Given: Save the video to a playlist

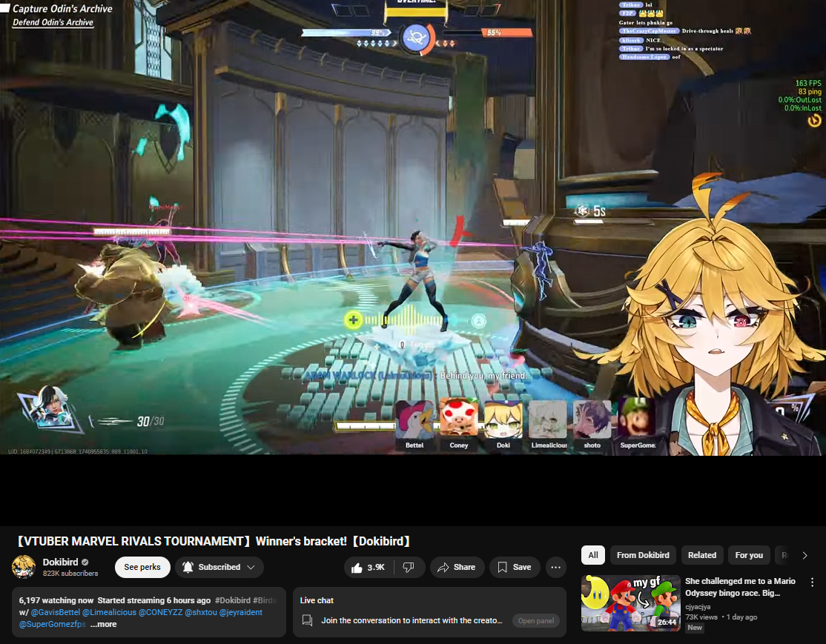Looking at the screenshot, I should tap(515, 567).
